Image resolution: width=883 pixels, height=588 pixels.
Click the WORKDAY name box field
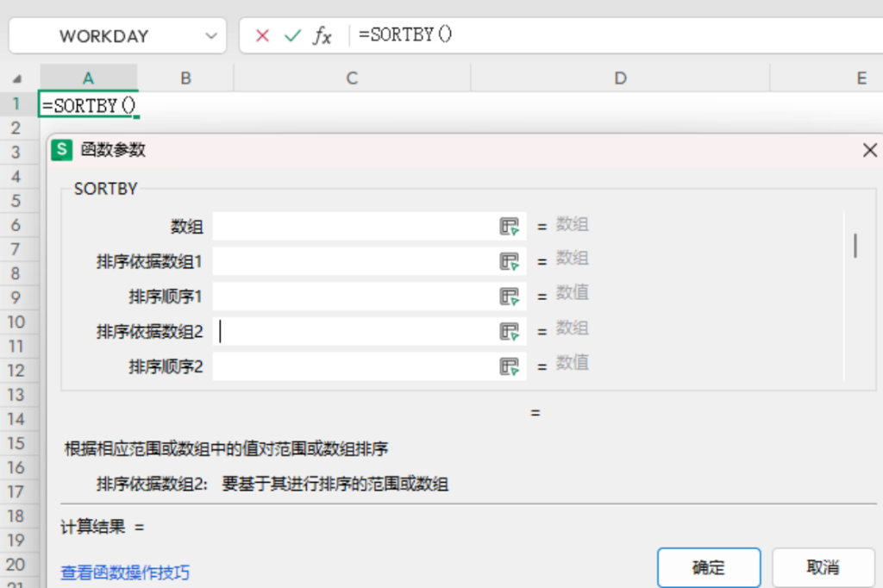pos(117,36)
